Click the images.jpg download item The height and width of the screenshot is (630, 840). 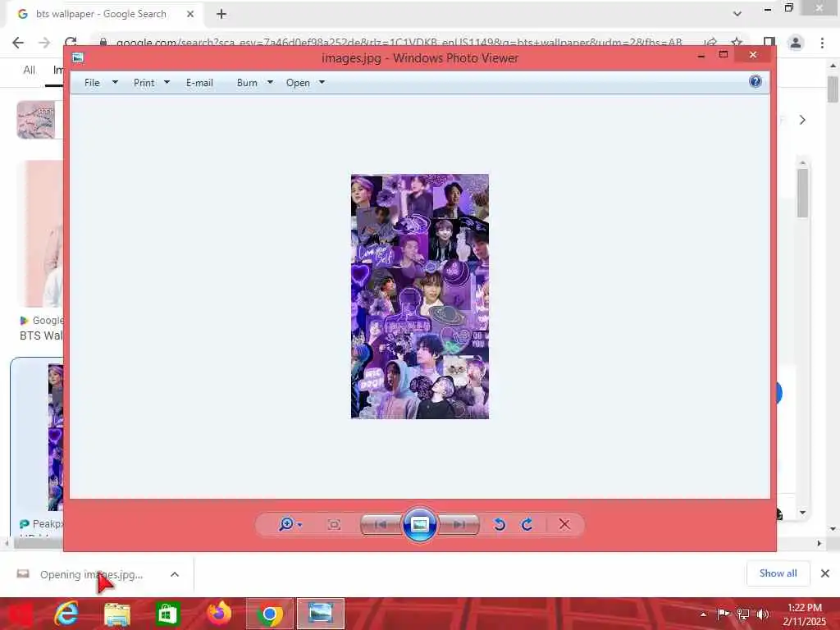coord(91,574)
